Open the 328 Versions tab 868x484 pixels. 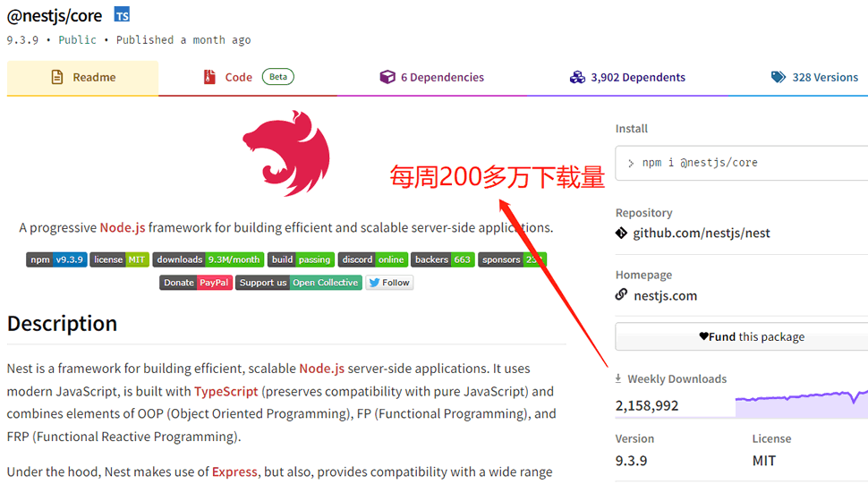(x=814, y=78)
